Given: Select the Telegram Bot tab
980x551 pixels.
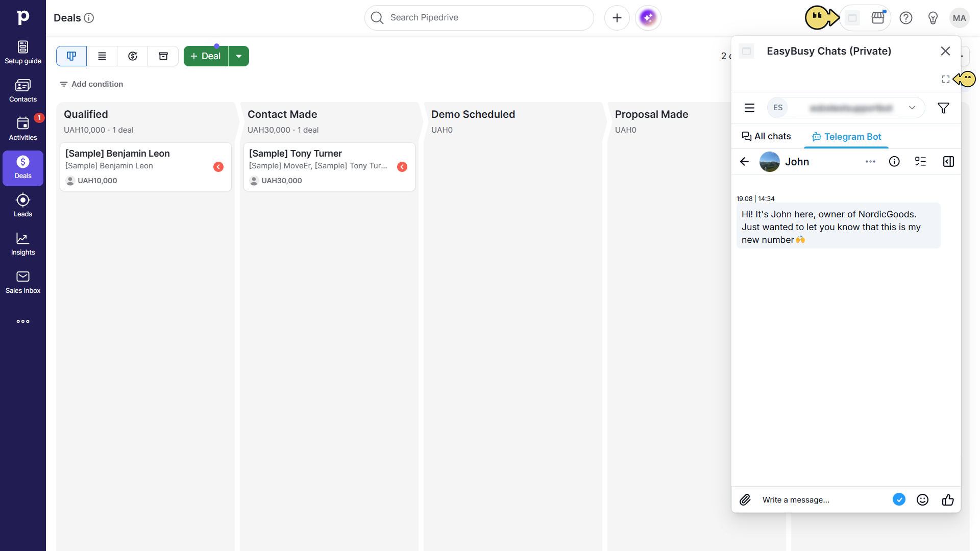Looking at the screenshot, I should click(x=846, y=136).
